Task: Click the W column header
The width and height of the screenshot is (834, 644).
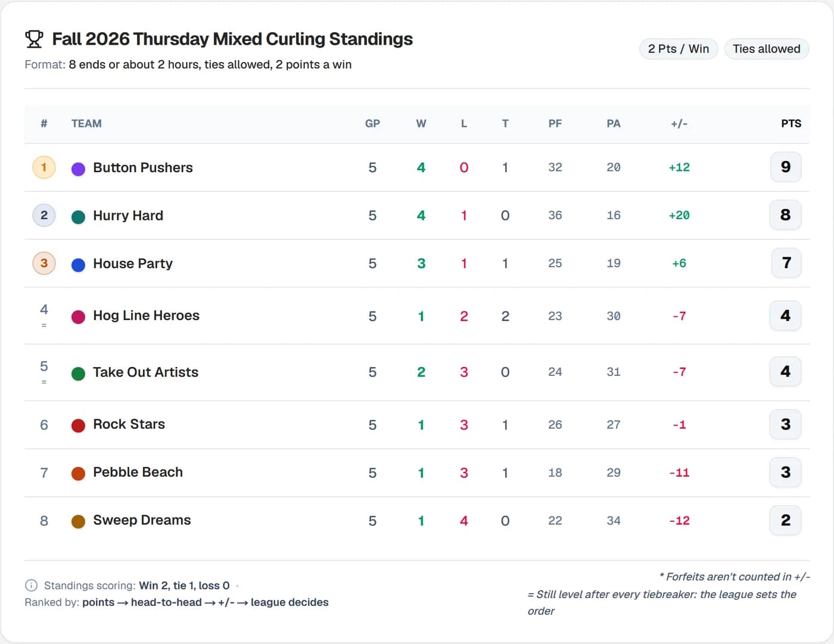Action: [421, 123]
